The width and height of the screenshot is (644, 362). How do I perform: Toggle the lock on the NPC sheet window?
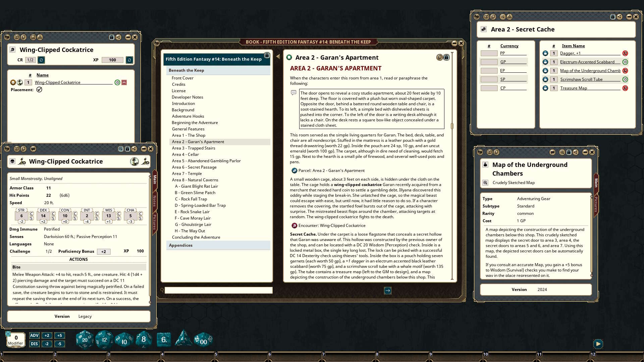[x=127, y=149]
